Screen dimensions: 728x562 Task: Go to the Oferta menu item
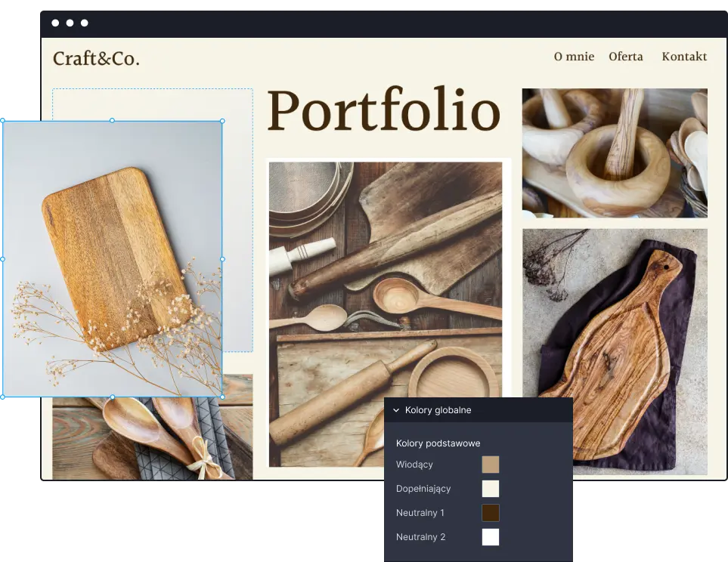click(x=626, y=57)
